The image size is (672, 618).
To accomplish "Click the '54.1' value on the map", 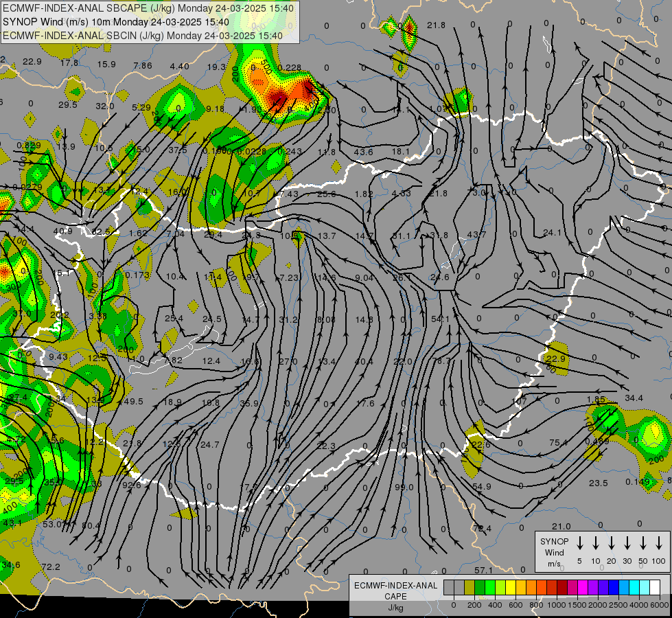I will tap(440, 319).
